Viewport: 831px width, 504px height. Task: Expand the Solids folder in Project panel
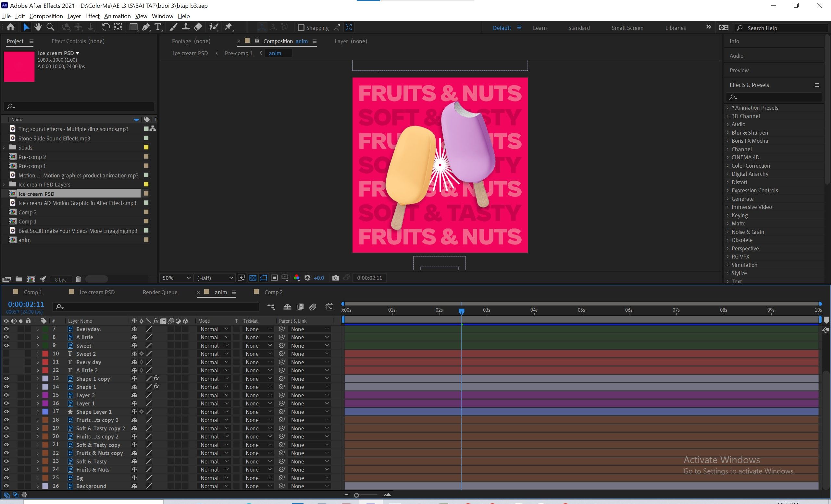tap(4, 147)
